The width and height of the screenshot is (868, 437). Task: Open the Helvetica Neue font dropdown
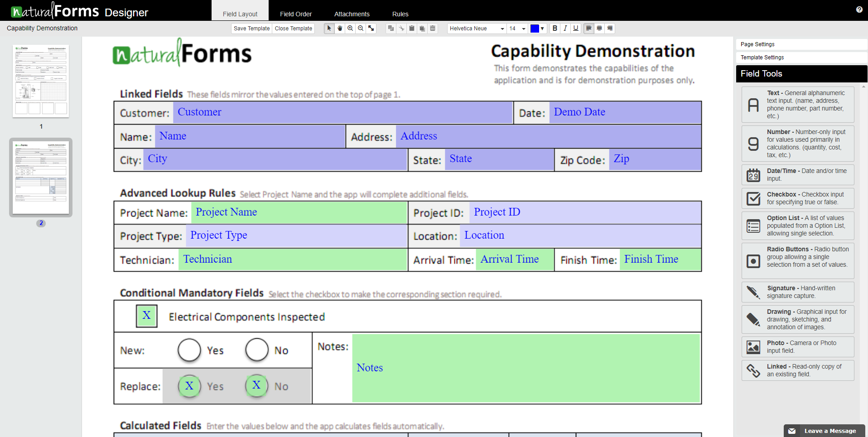[477, 28]
